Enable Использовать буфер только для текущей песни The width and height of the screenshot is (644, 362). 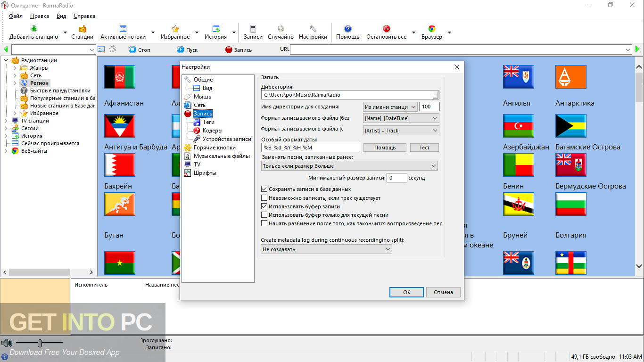(x=265, y=214)
